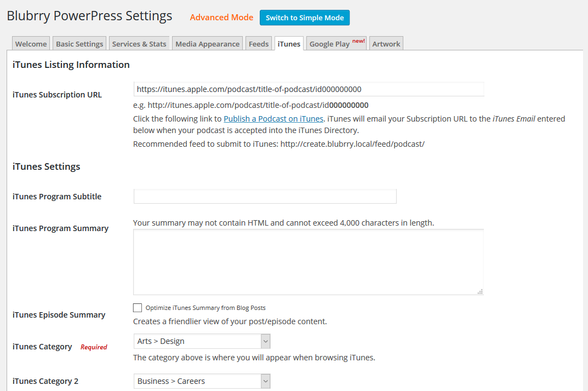This screenshot has width=588, height=391.
Task: Click the Blubrry PowerPress Settings title
Action: [x=89, y=16]
